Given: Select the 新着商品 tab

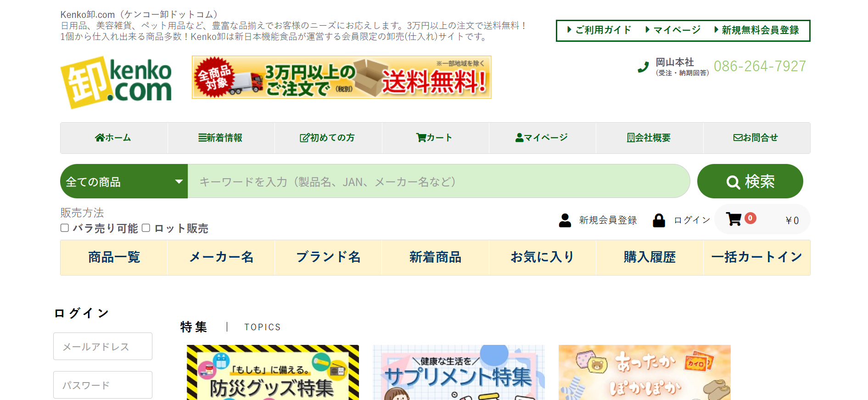Looking at the screenshot, I should (x=435, y=257).
